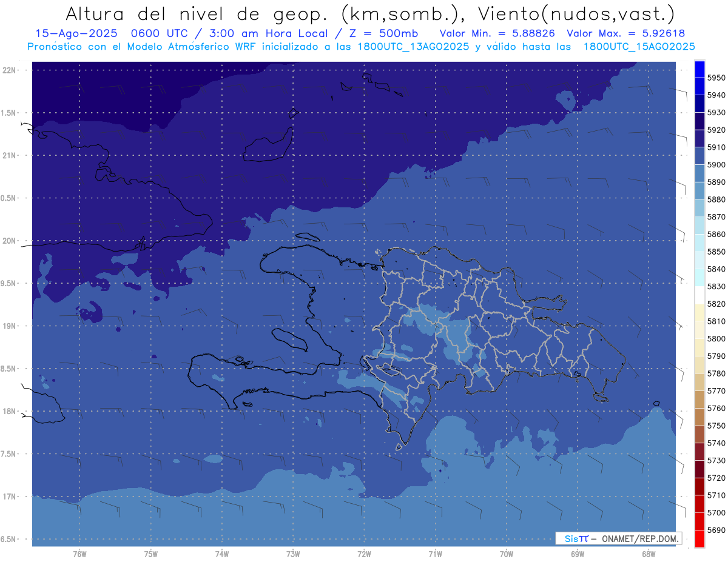Click the colorbar segment between 5880 and 5870
Screen dimensions: 728x562
699,208
